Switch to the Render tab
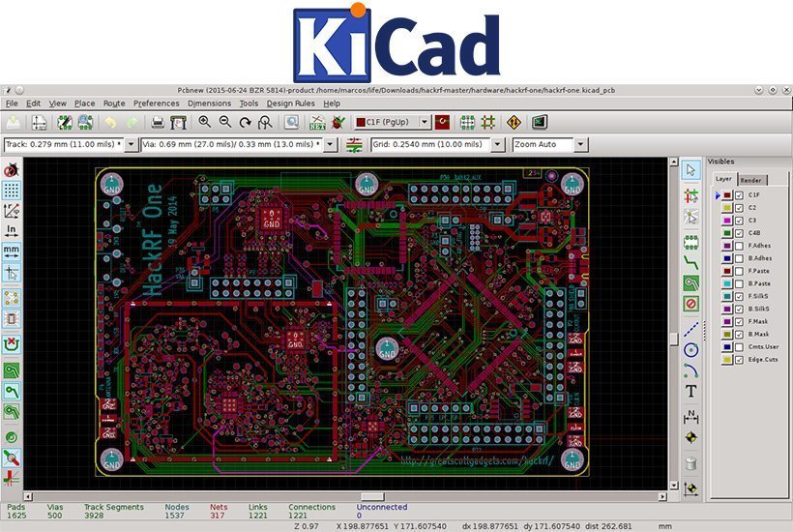Screen dimensions: 793x532 tap(752, 180)
